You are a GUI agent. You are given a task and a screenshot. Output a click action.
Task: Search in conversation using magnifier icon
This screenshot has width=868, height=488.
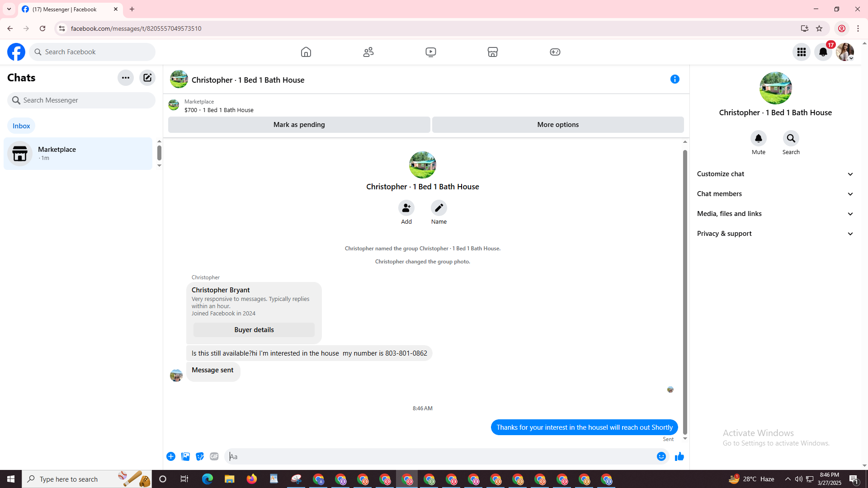pos(791,138)
